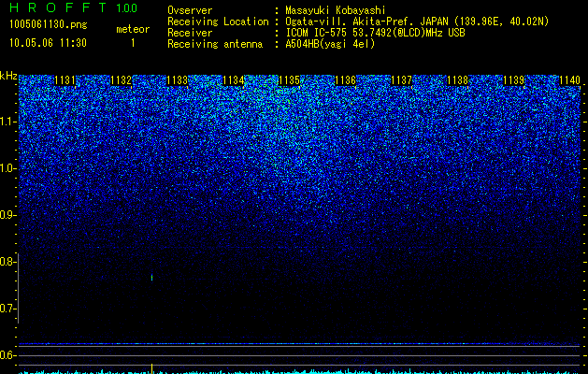The height and width of the screenshot is (374, 588).
Task: Click the kHz axis unit label
Action: point(8,76)
